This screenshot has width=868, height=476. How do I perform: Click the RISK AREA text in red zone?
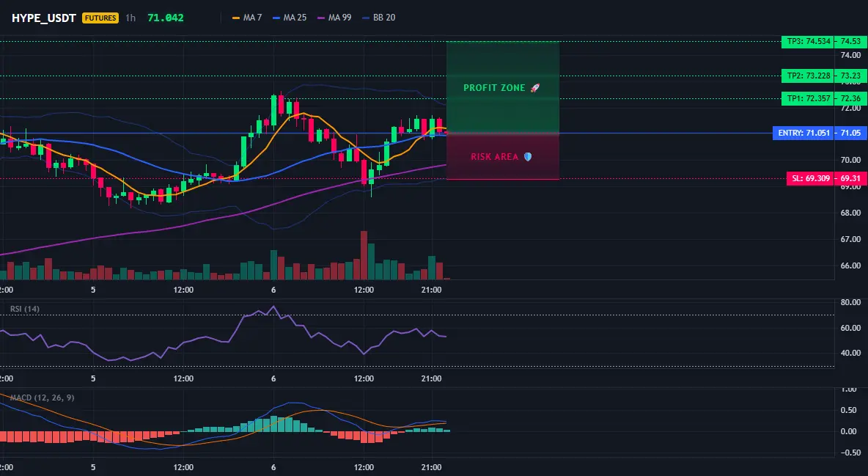coord(495,157)
